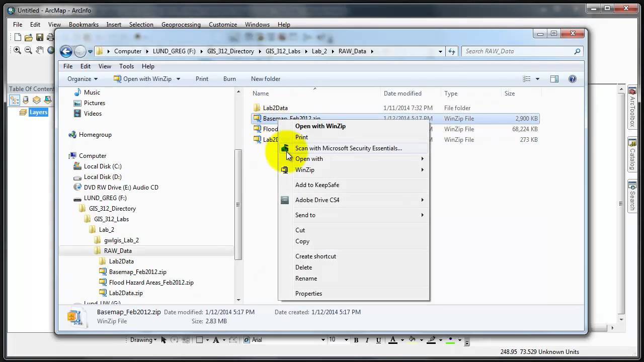This screenshot has width=644, height=362.
Task: Click the Open folder icon in ArcMap toolbar
Action: tap(29, 37)
